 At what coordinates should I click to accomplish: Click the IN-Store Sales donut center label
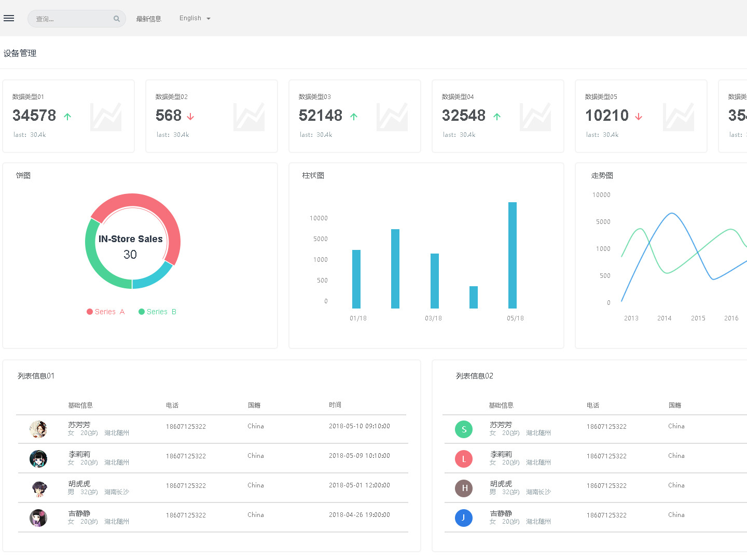(131, 239)
